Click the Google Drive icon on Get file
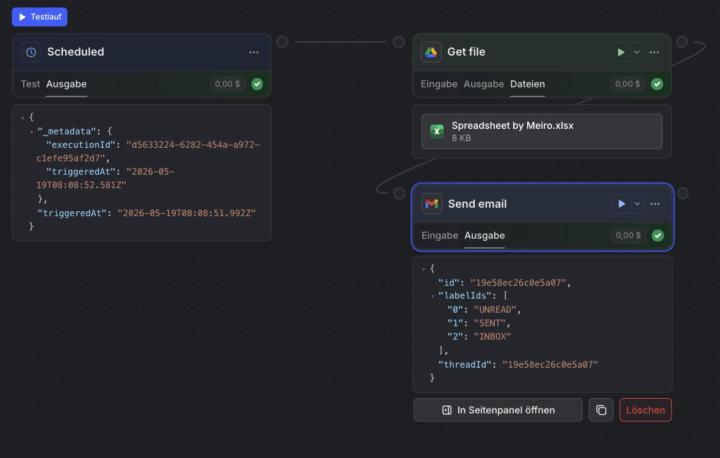This screenshot has height=458, width=720. (431, 52)
